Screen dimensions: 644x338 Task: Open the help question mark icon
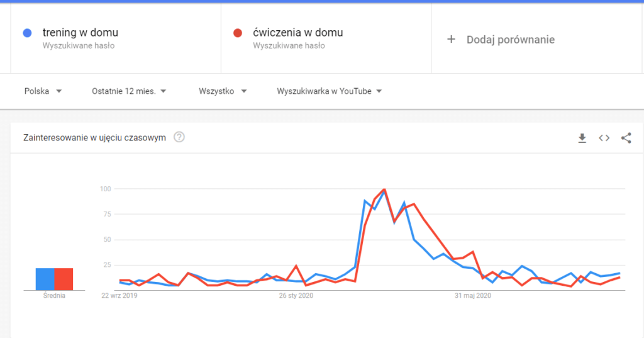click(x=179, y=137)
